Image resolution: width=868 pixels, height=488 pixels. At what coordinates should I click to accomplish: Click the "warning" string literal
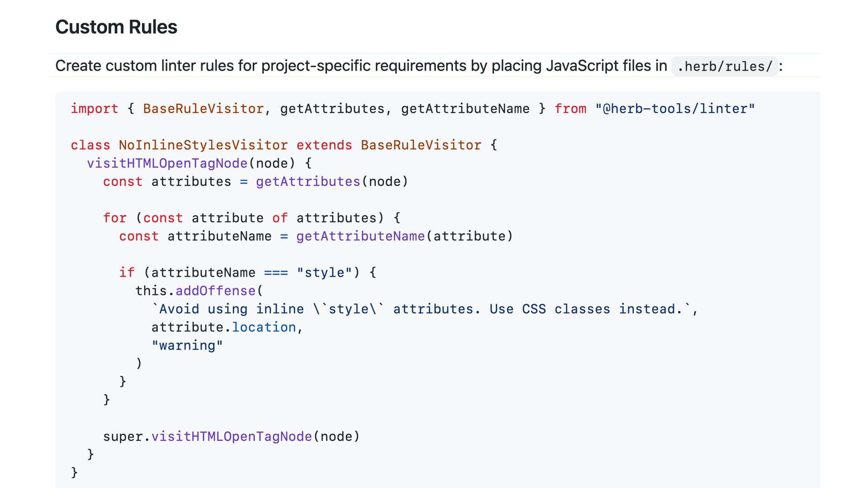187,346
